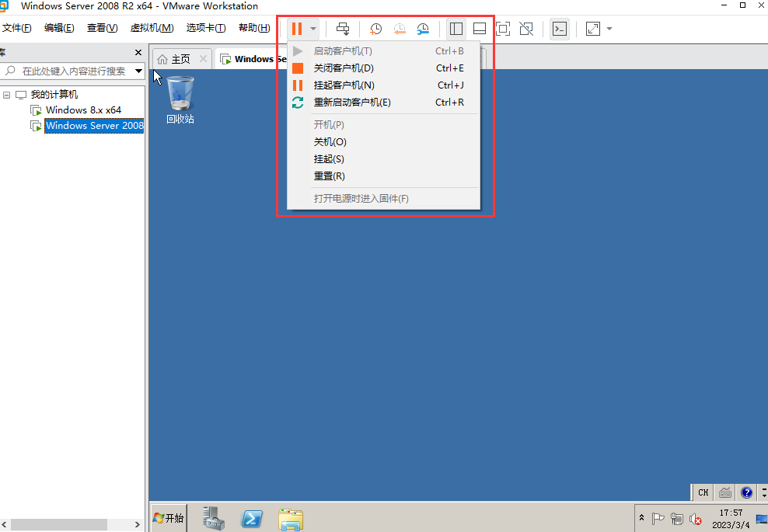Click the Help question mark in the tray

pyautogui.click(x=747, y=492)
